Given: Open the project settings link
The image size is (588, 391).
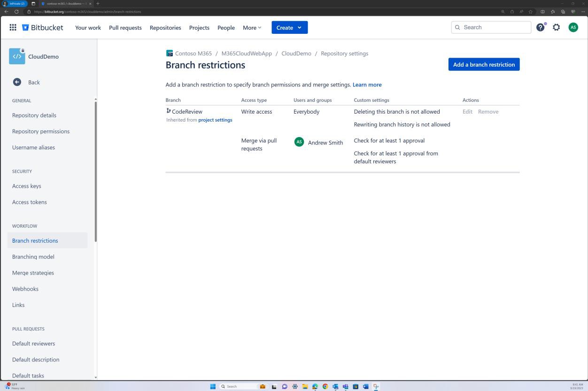Looking at the screenshot, I should [215, 120].
